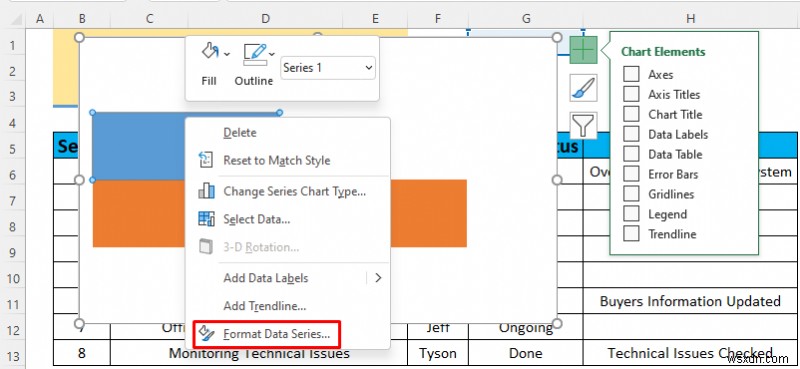Click the chart's right-middle resize handle
The image size is (800, 369).
557,180
